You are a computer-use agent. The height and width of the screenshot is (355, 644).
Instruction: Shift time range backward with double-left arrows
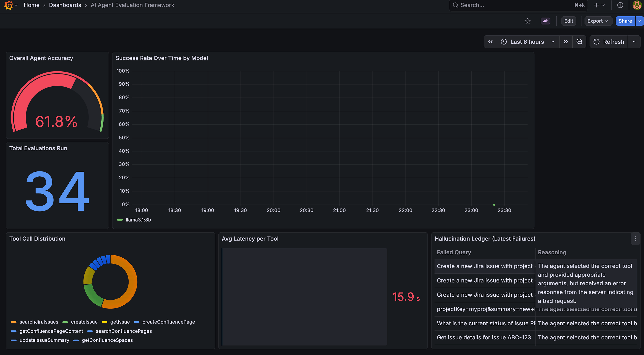coord(490,42)
